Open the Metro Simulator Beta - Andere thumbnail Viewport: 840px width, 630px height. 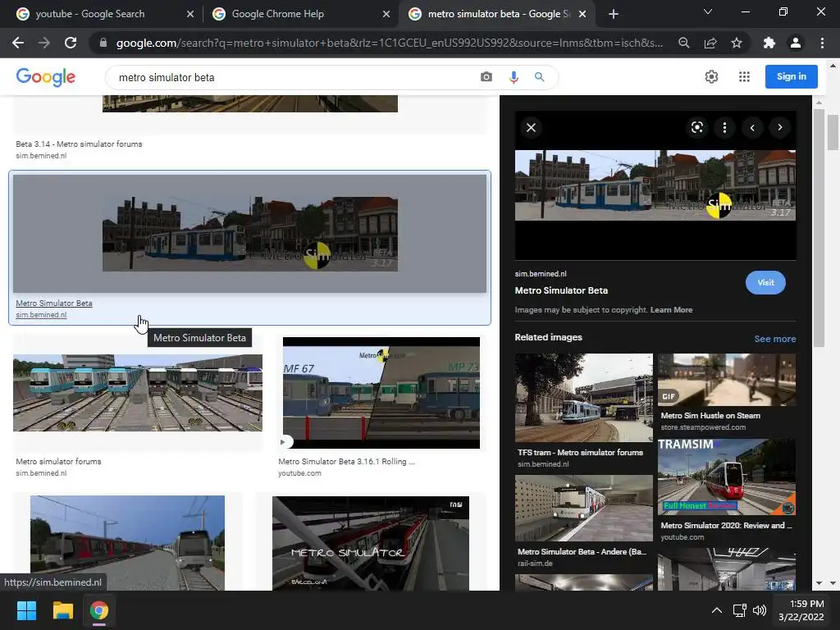584,508
